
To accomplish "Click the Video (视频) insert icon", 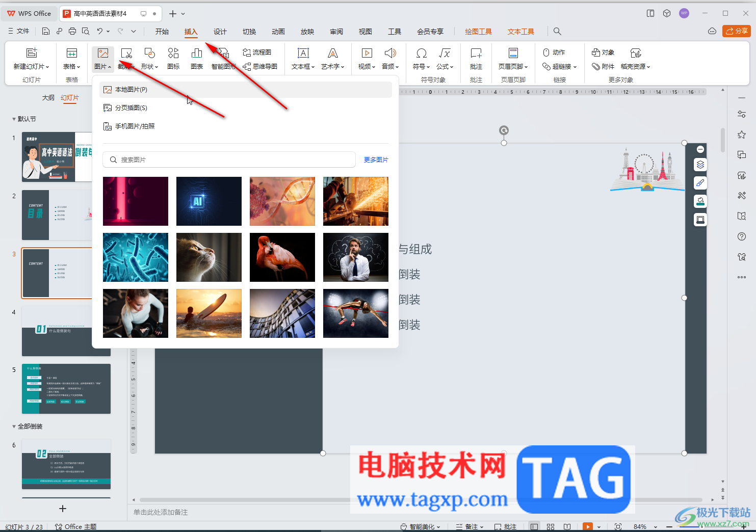I will [367, 53].
